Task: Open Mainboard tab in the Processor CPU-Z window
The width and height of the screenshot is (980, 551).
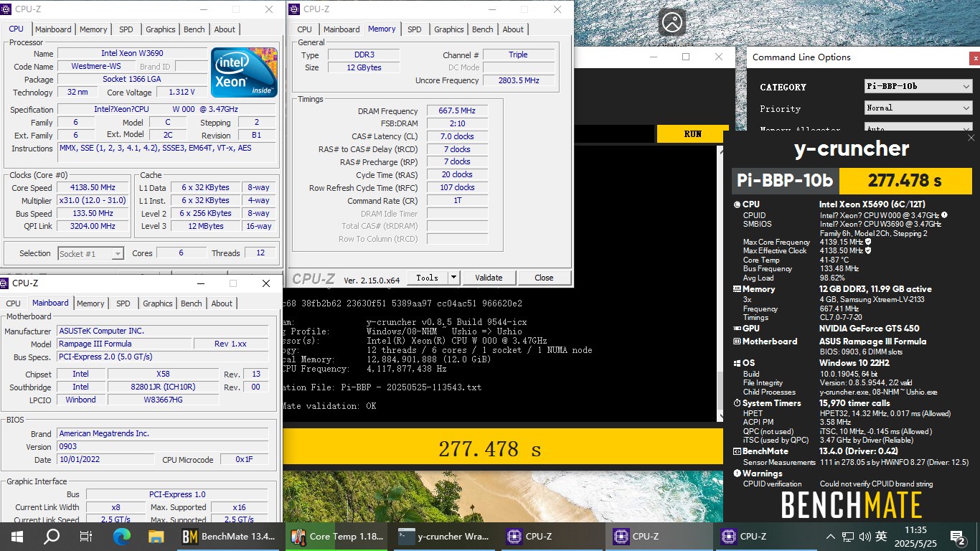Action: (54, 29)
